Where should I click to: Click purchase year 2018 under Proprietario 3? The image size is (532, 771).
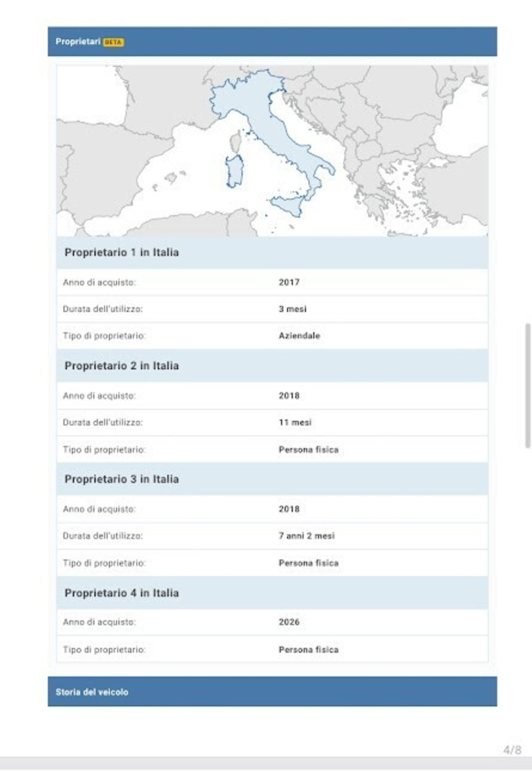point(289,509)
